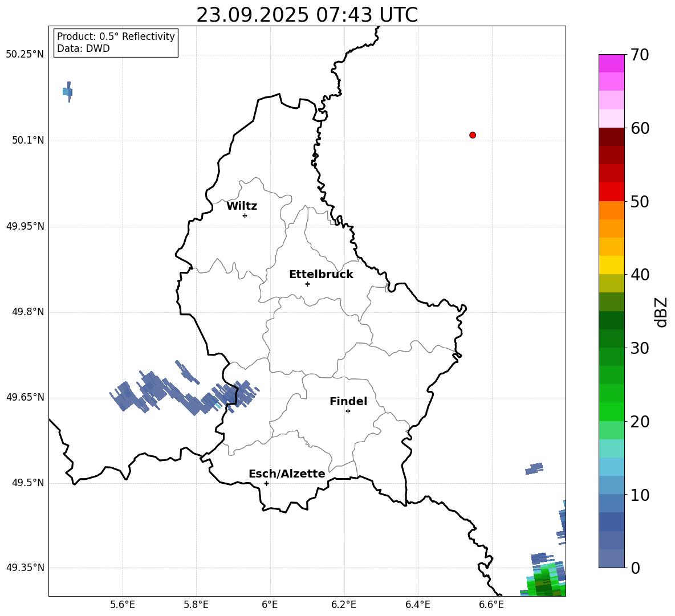
Task: Click the 5.6°E longitude label
Action: (x=123, y=605)
